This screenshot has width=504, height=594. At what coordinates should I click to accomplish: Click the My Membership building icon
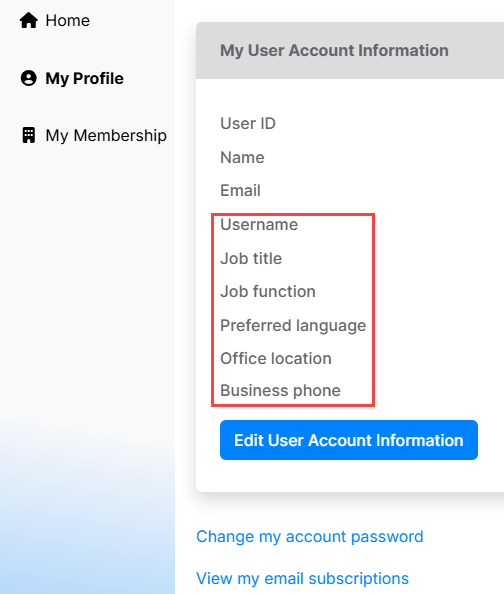tap(29, 135)
